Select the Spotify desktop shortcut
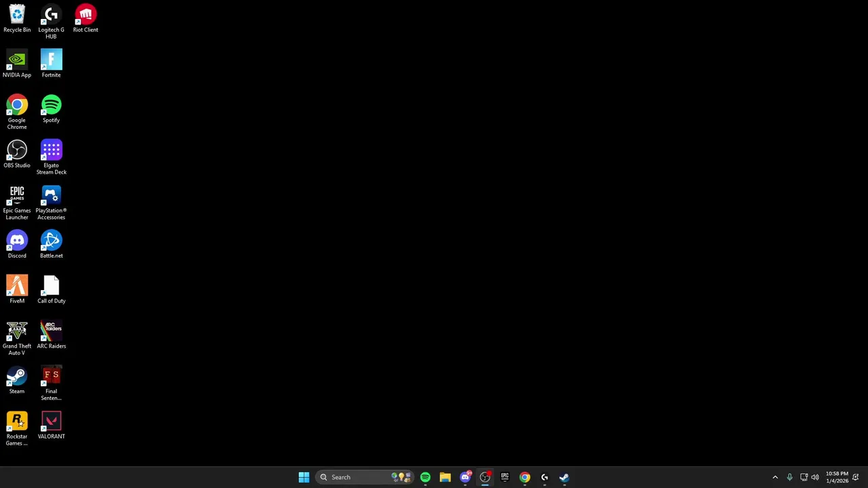Viewport: 868px width, 488px height. point(51,109)
